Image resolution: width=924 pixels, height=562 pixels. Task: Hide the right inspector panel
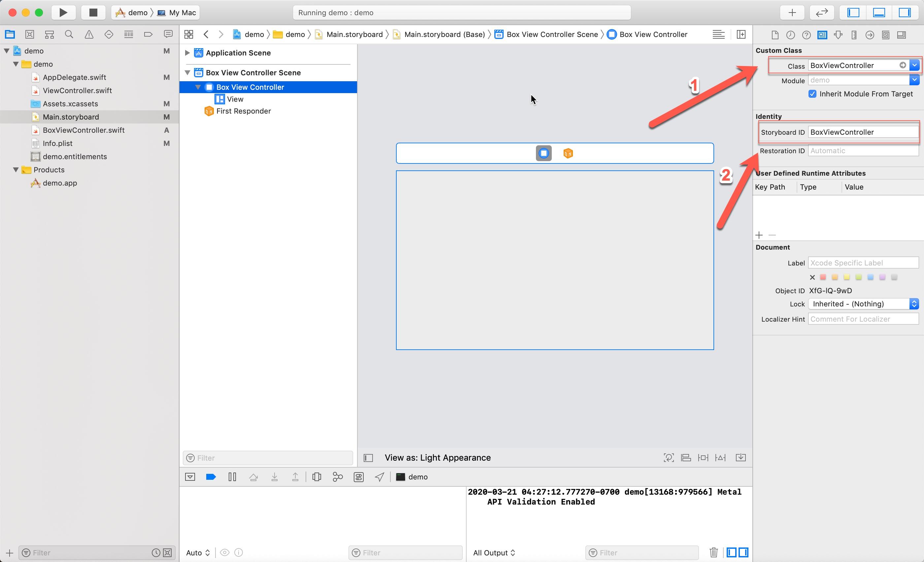click(x=905, y=12)
